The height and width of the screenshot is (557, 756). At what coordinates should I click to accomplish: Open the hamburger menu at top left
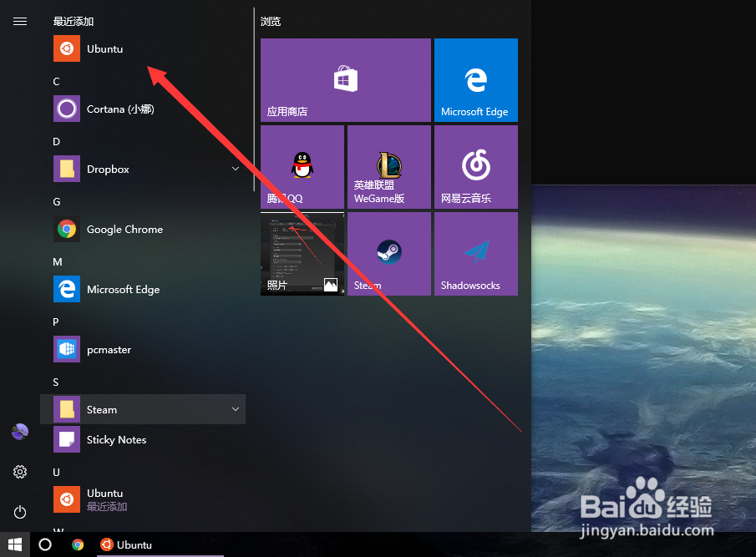20,21
